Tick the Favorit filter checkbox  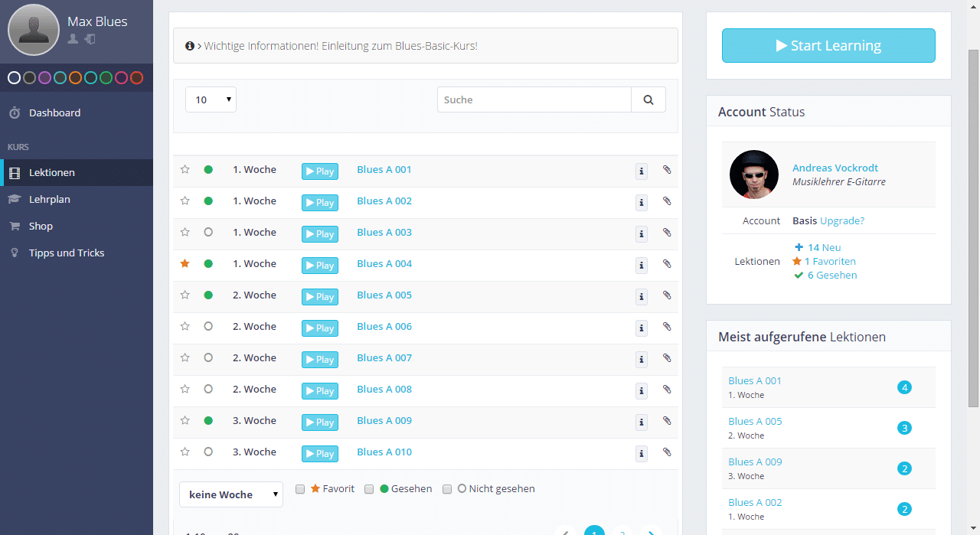point(300,489)
